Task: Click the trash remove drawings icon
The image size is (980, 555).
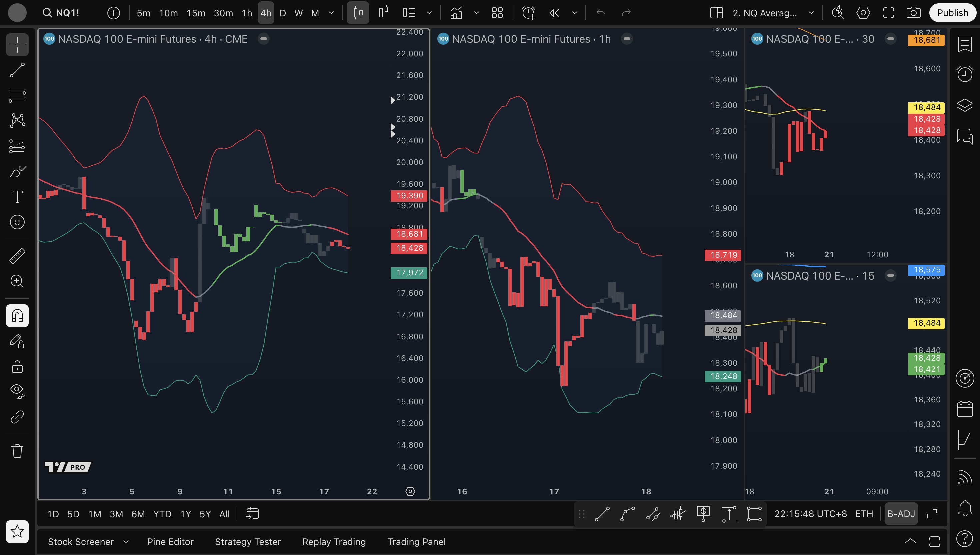Action: [17, 451]
